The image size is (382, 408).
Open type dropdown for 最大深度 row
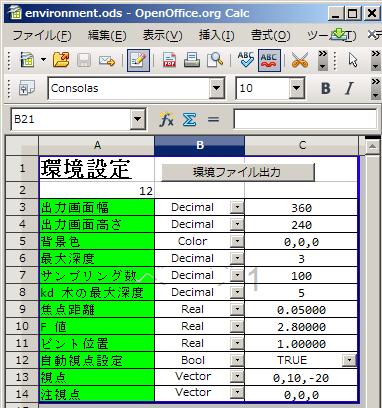point(237,258)
